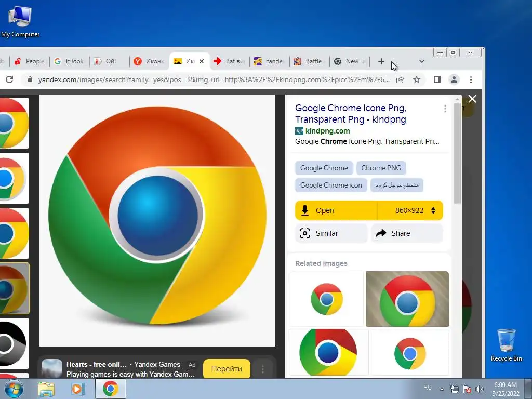Close the image viewer with X
This screenshot has width=532, height=399.
472,99
